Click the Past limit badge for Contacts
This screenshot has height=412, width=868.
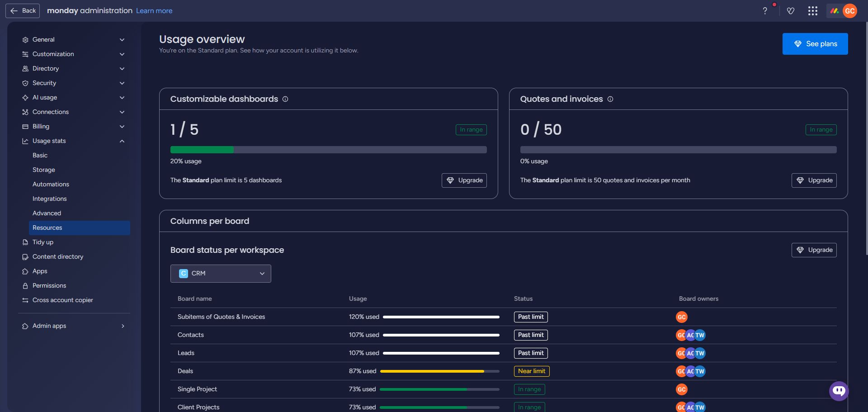(x=531, y=335)
